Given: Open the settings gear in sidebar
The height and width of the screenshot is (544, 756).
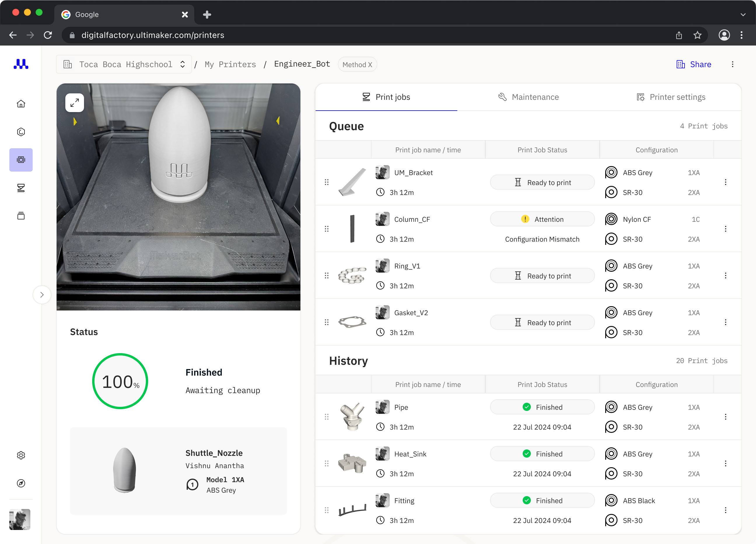Looking at the screenshot, I should coord(21,455).
